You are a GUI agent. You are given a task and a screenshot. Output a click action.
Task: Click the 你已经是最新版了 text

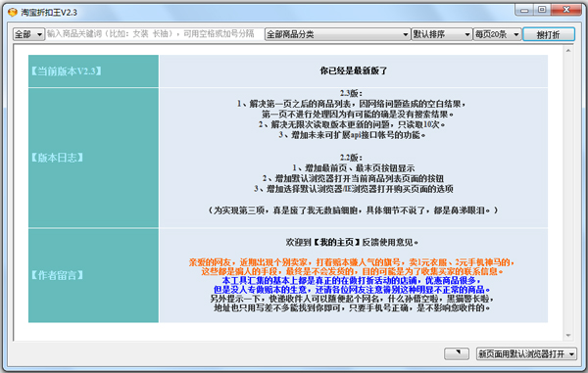(x=353, y=70)
